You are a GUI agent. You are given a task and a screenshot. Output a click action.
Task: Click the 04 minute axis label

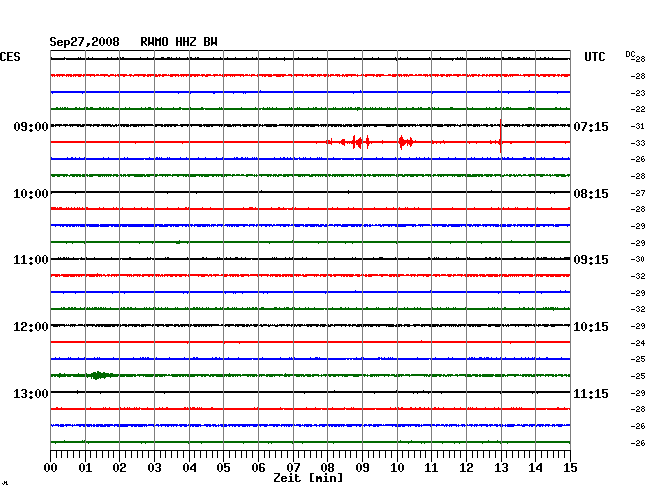pyautogui.click(x=189, y=468)
